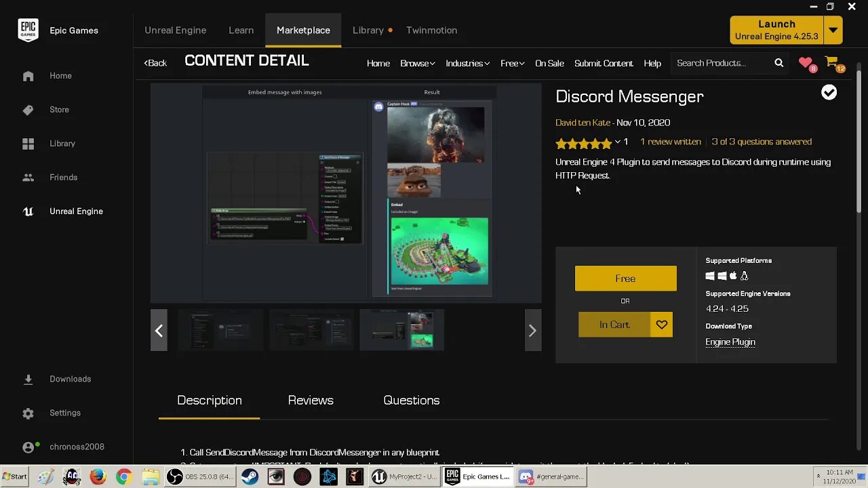
Task: Expand the Launch version dropdown arrow
Action: pos(833,30)
